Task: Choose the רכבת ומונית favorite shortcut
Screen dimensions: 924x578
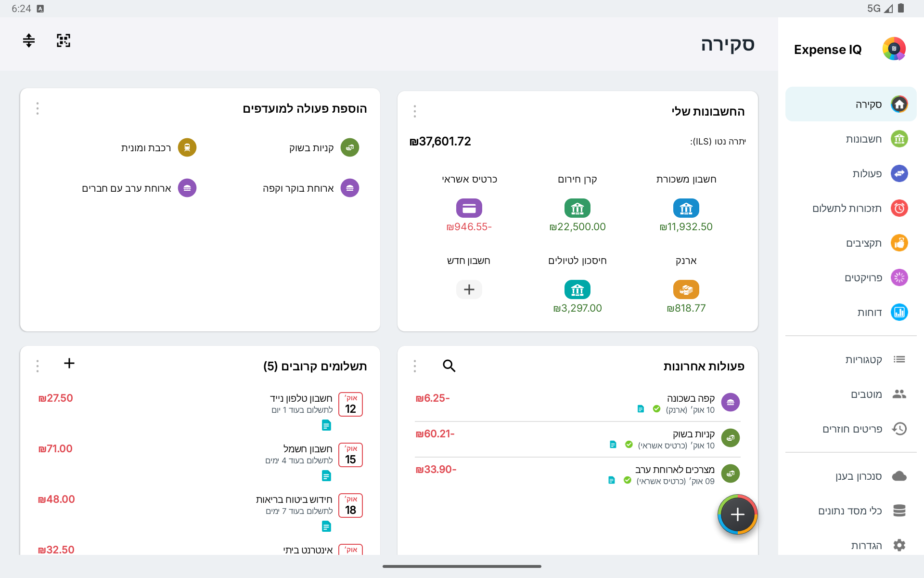Action: (x=158, y=147)
